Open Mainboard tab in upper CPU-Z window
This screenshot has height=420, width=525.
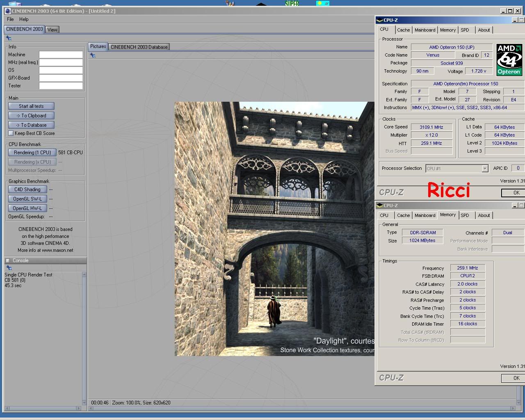click(425, 30)
